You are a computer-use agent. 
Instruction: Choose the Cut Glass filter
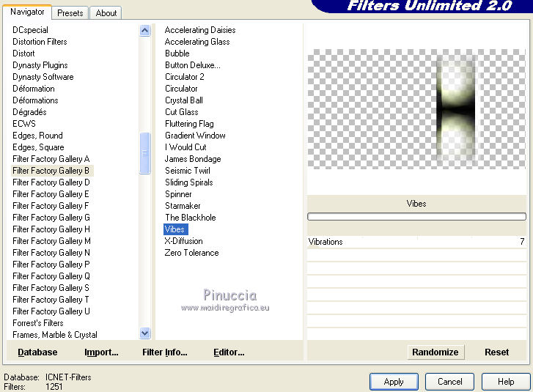point(182,112)
